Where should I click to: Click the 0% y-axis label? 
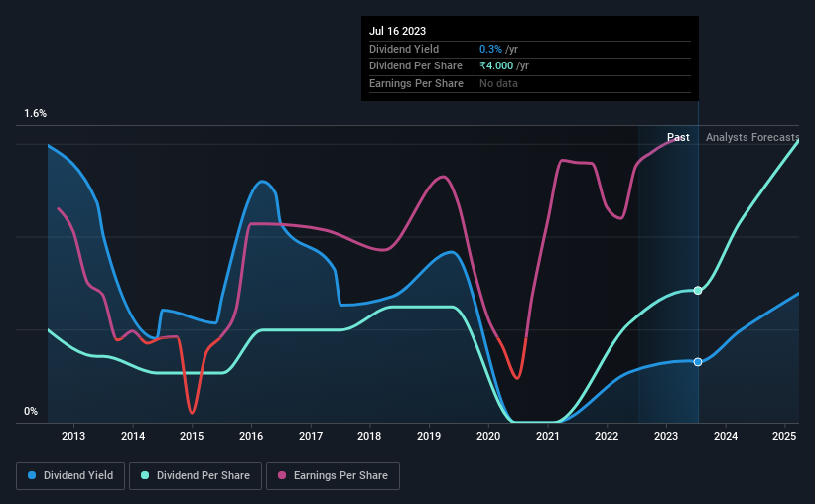(31, 411)
